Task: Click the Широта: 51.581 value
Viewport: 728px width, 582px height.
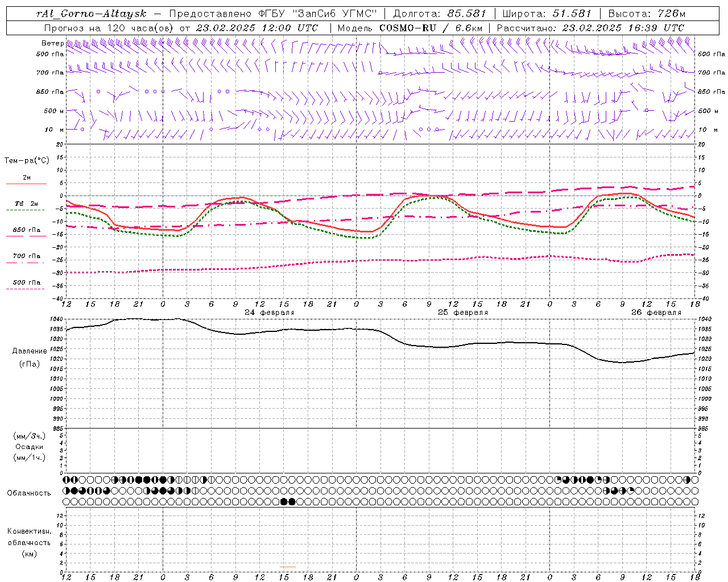Action: click(547, 14)
